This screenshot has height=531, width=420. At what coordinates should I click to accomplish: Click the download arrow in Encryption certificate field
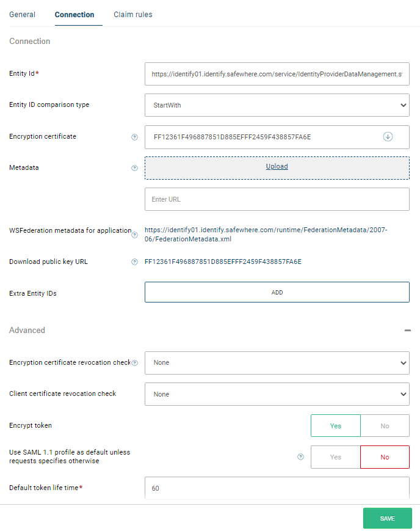(x=388, y=137)
